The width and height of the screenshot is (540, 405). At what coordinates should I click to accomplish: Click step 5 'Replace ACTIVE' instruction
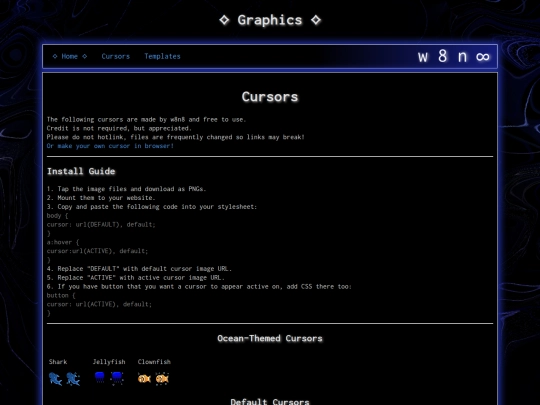click(136, 278)
